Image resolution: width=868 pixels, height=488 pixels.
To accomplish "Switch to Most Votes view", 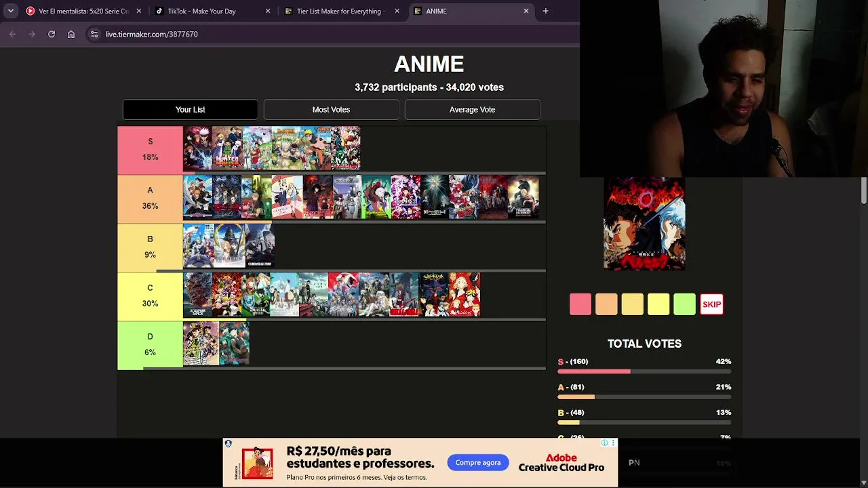I will click(x=331, y=109).
